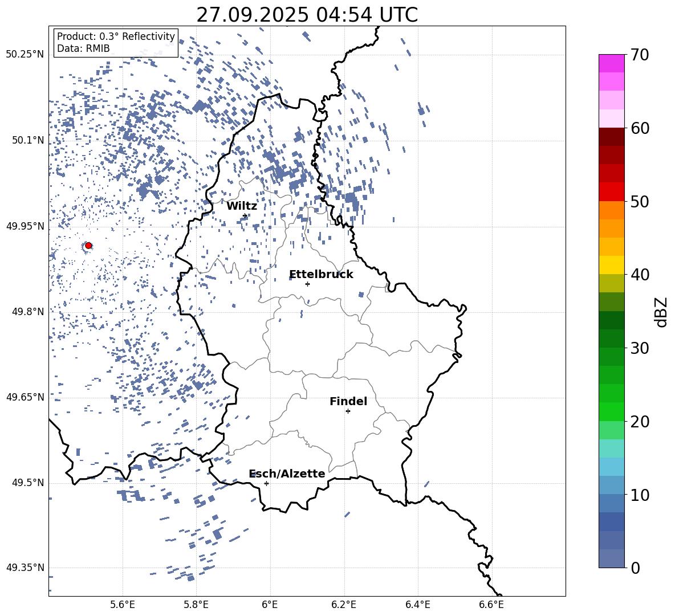This screenshot has height=616, width=675.
Task: Pick the bright green swatch above 20
Action: coord(611,411)
